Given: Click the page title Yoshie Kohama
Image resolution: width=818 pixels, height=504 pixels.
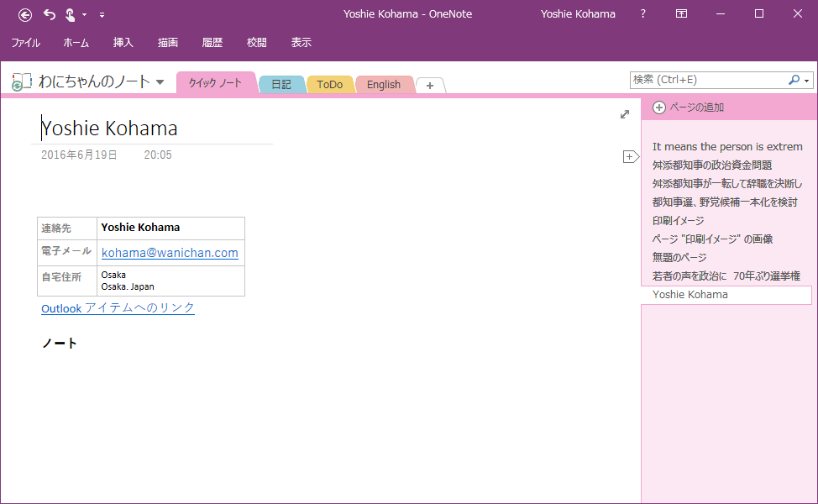Looking at the screenshot, I should (x=109, y=129).
